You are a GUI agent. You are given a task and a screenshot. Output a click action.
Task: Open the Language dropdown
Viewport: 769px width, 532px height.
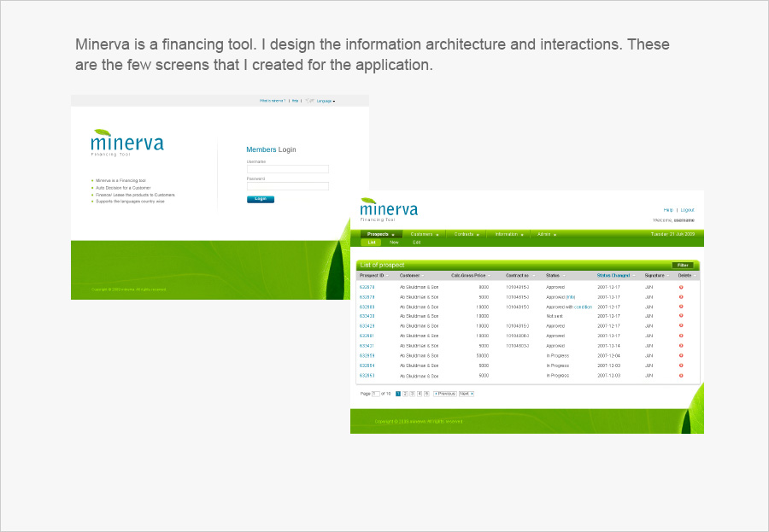pyautogui.click(x=326, y=101)
